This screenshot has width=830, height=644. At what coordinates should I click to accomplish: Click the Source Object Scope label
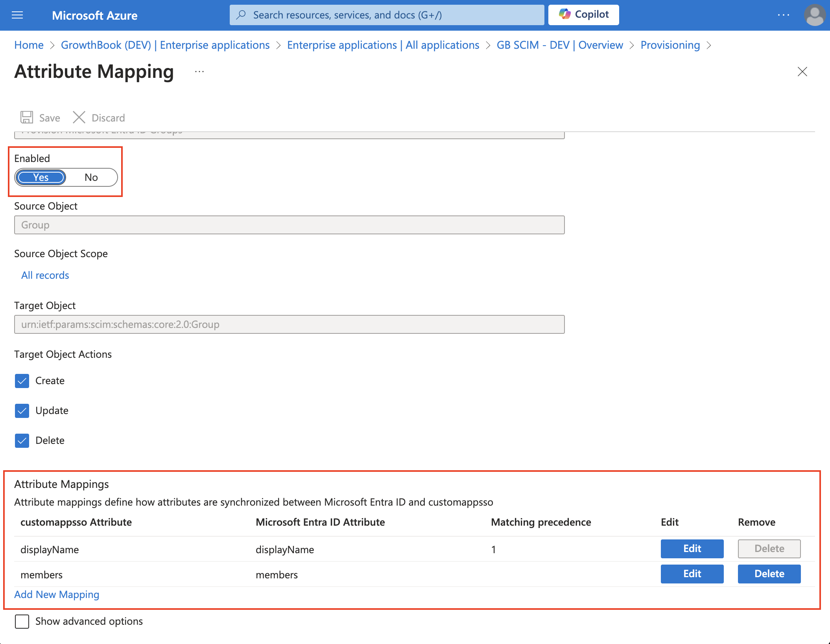tap(61, 254)
